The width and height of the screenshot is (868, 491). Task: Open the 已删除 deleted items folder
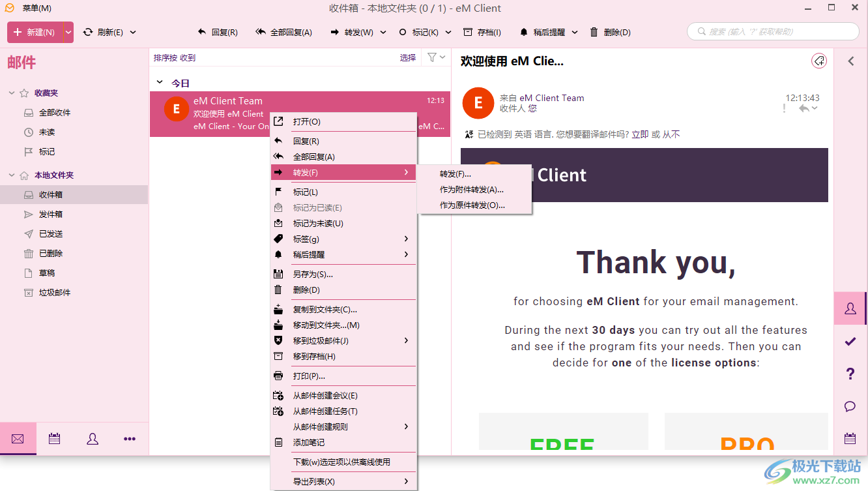51,253
